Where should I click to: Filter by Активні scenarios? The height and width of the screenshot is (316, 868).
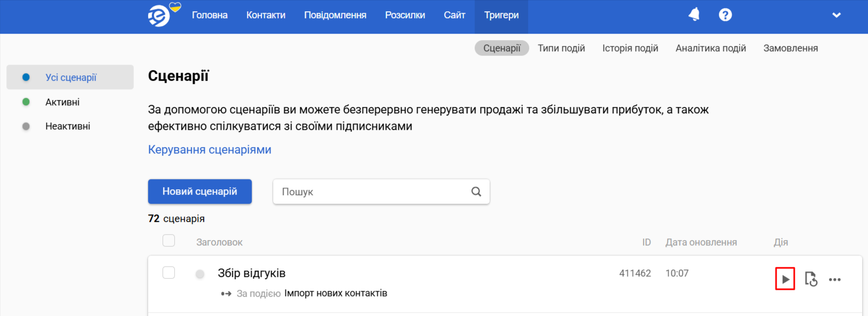tap(63, 102)
